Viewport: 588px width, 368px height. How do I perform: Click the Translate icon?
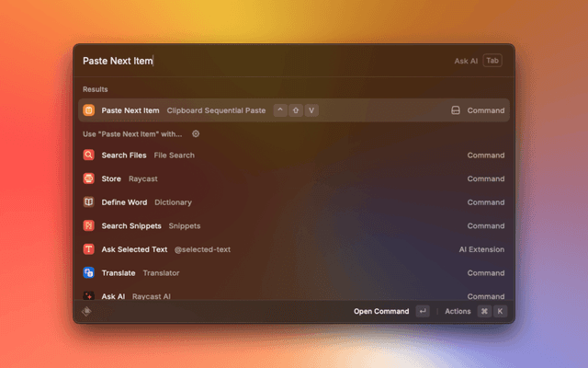coord(89,272)
